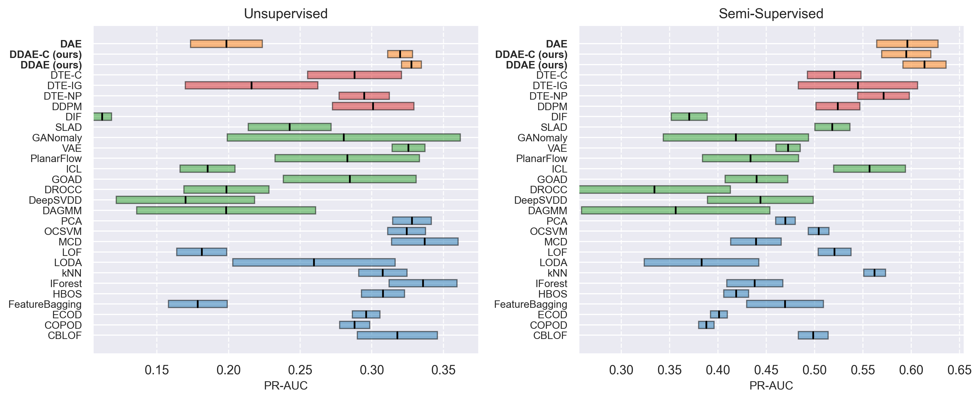Click the green GANomaly bar in Unsupervised chart
Viewport: 980px width, 400px height.
(343, 138)
